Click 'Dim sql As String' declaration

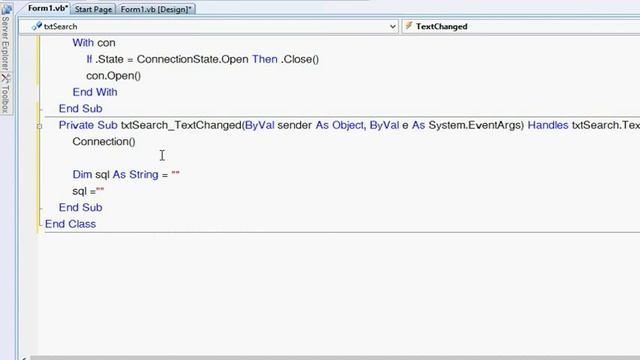(x=116, y=175)
